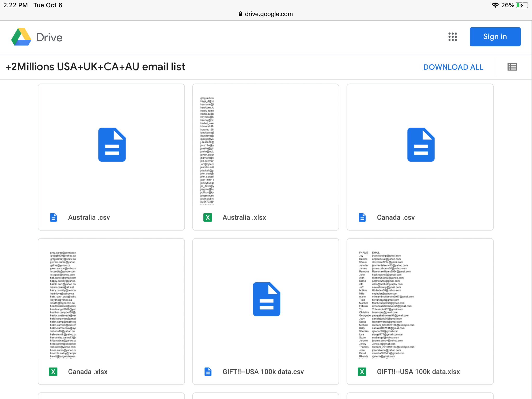This screenshot has height=399, width=532.
Task: Click the drive.google.com address bar
Action: pos(265,14)
